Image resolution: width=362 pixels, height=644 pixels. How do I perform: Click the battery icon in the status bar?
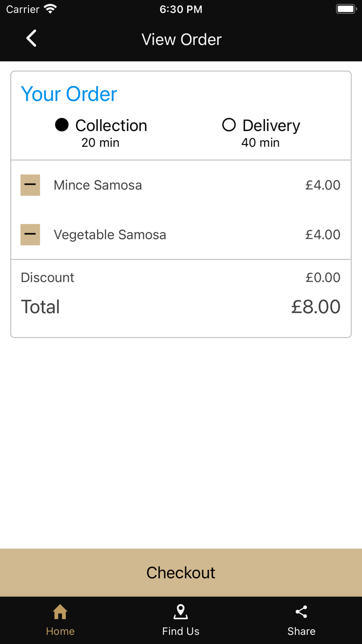[x=345, y=9]
